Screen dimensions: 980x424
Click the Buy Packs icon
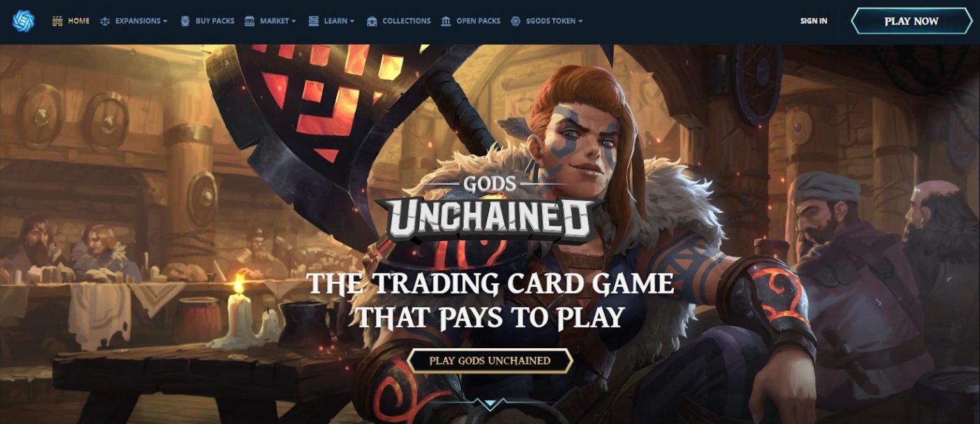pos(185,21)
